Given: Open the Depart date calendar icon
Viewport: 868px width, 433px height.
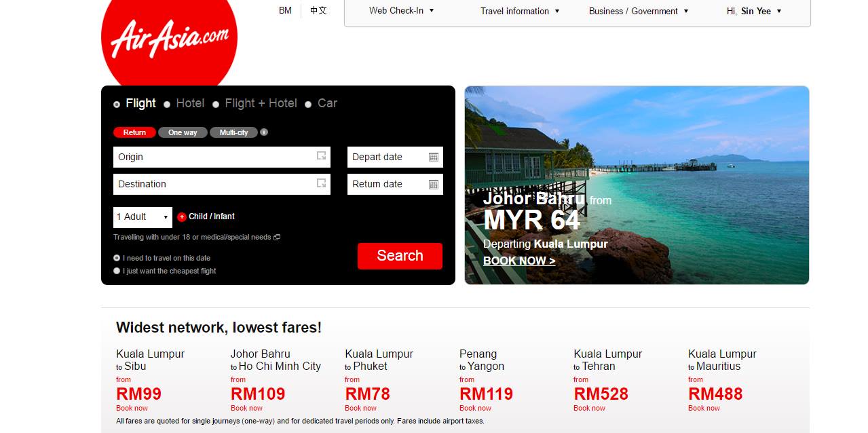Looking at the screenshot, I should [x=434, y=157].
